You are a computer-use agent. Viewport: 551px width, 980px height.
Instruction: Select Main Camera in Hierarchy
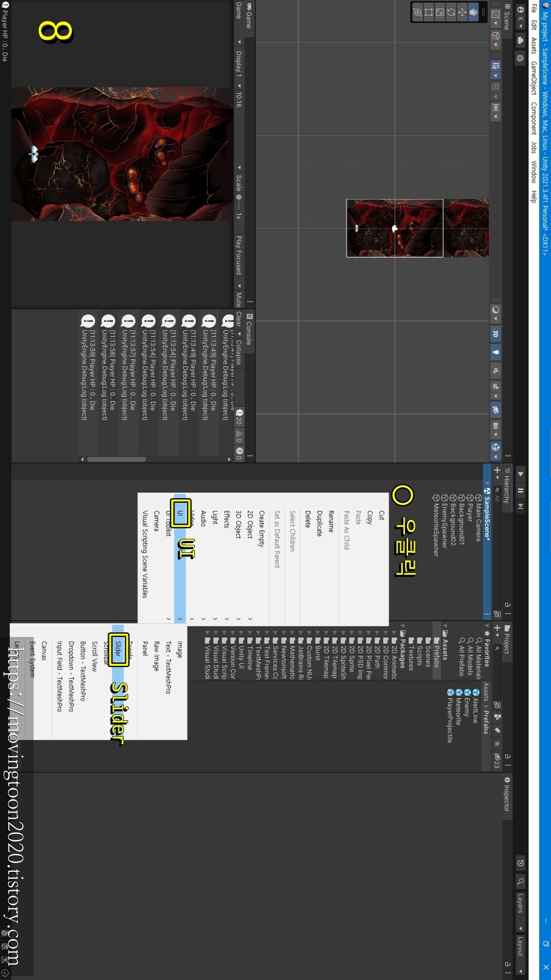(479, 518)
